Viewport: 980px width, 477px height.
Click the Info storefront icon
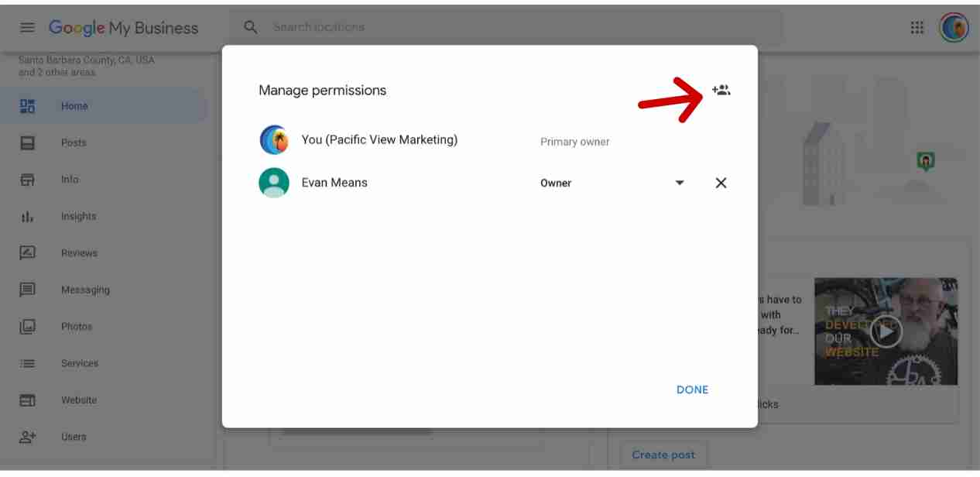click(28, 180)
